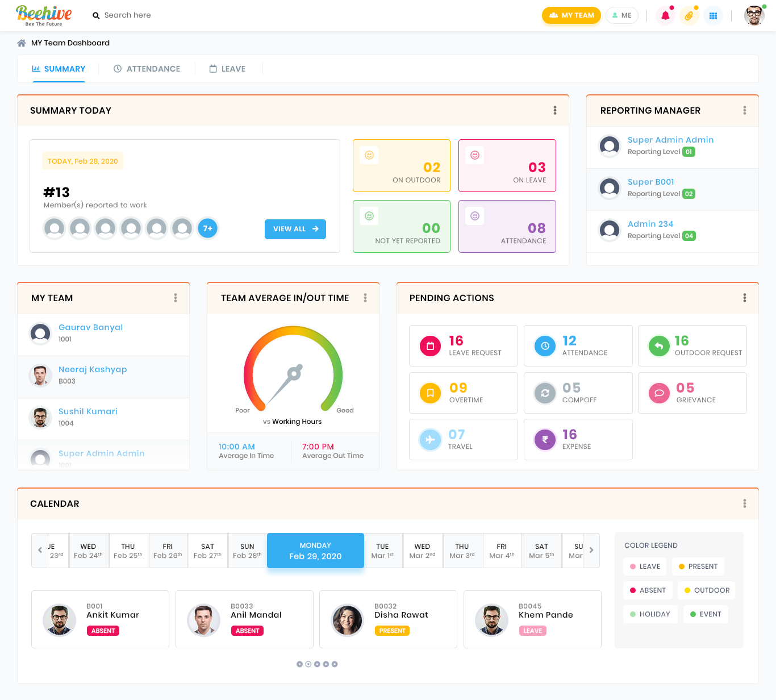Open the apps grid icon
Viewport: 776px width, 700px height.
[x=713, y=16]
